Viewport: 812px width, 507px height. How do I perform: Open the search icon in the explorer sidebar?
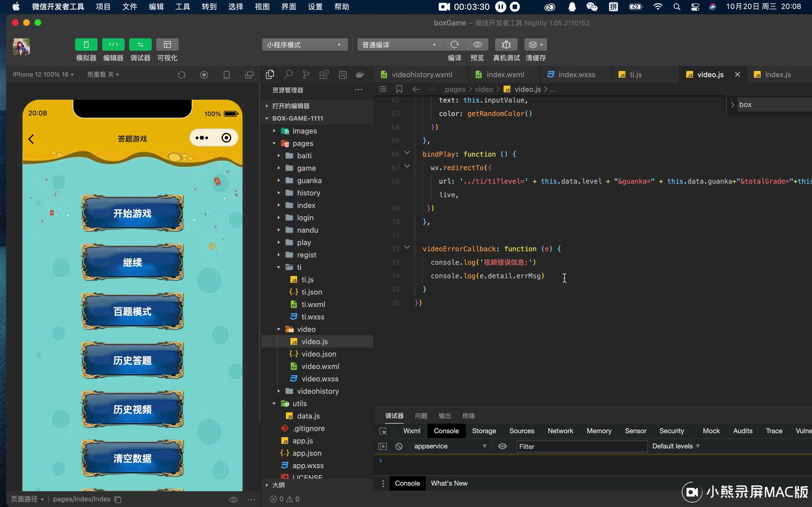tap(288, 74)
